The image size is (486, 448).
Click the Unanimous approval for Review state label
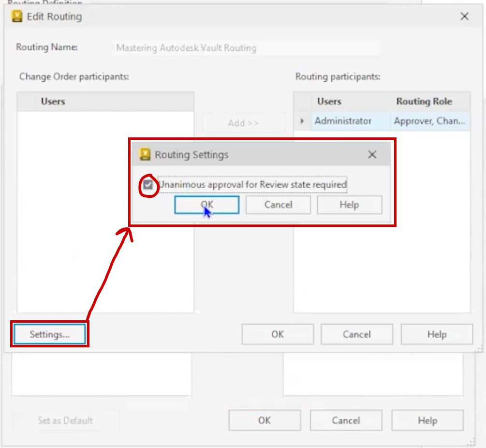252,185
